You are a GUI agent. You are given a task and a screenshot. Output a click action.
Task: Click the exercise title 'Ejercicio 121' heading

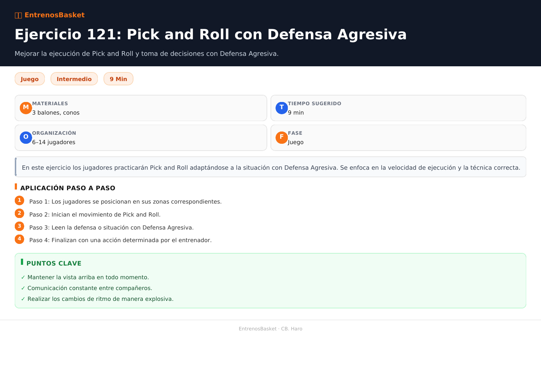pyautogui.click(x=211, y=35)
